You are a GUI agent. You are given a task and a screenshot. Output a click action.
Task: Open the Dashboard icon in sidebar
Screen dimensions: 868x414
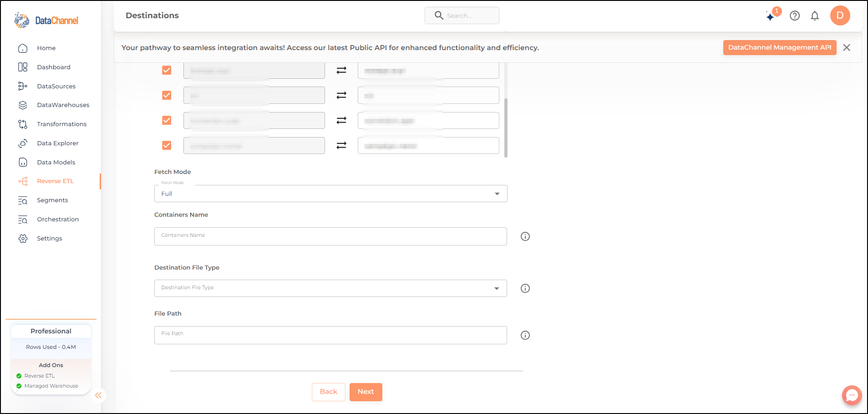click(23, 67)
